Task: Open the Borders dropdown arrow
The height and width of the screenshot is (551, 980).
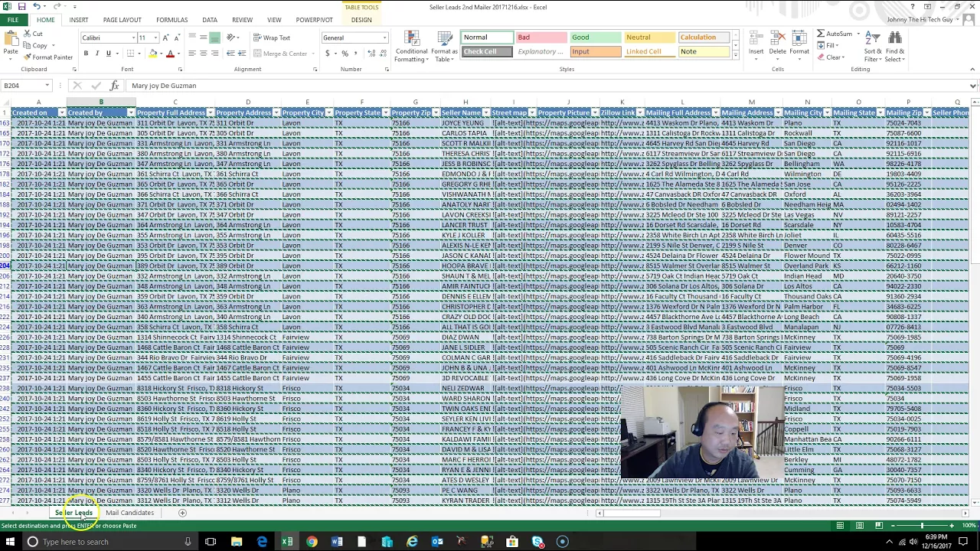Action: tap(139, 54)
